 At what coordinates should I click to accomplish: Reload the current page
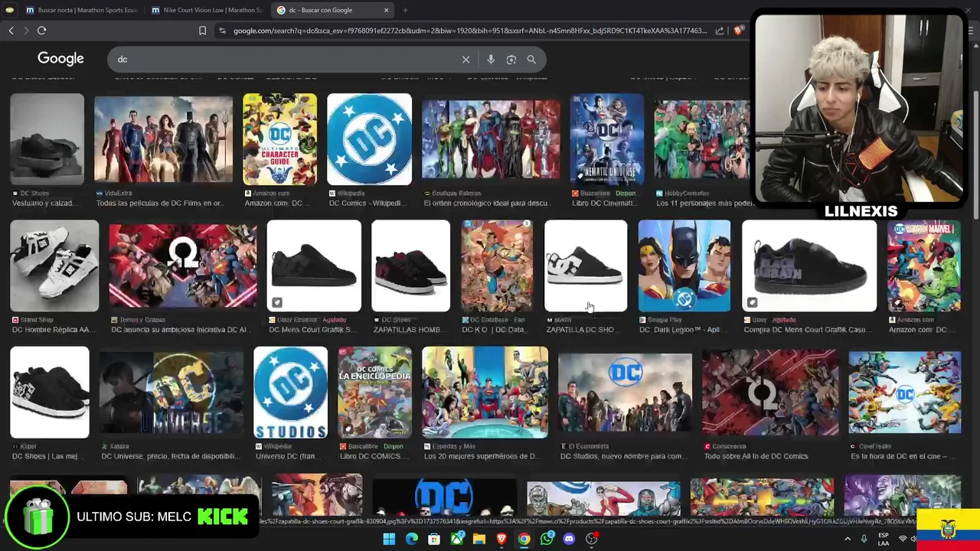click(41, 31)
